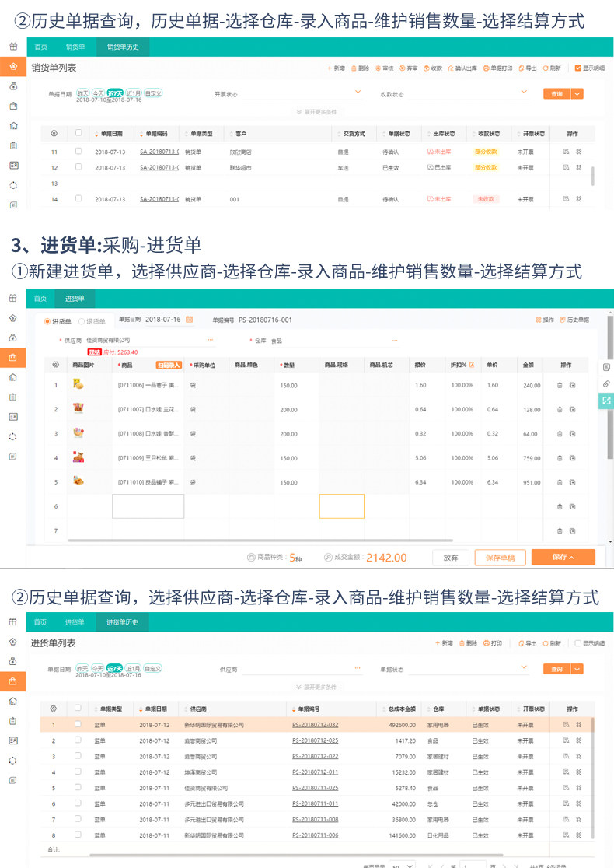Click 删除 trash icon in 销货单列表 toolbar
614x868 pixels.
coord(354,68)
